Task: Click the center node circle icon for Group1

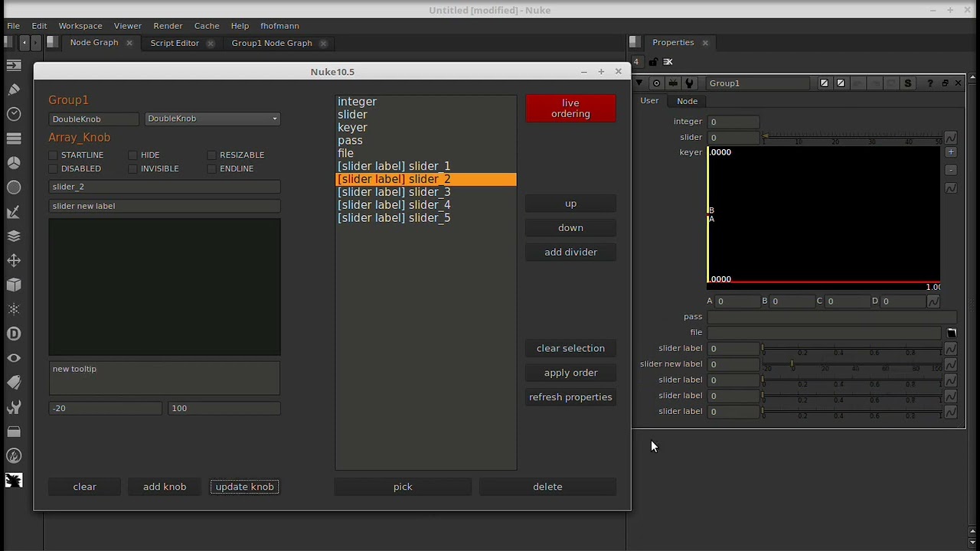Action: [656, 83]
